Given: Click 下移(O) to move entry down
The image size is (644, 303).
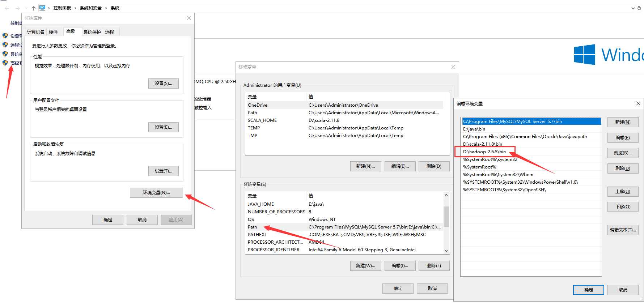Looking at the screenshot, I should click(x=623, y=207).
